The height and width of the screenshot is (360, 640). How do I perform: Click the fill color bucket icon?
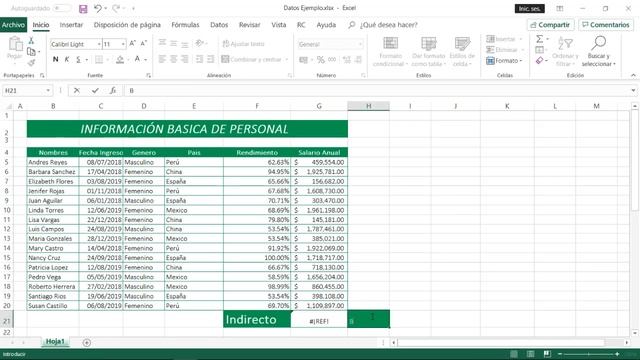click(x=120, y=60)
